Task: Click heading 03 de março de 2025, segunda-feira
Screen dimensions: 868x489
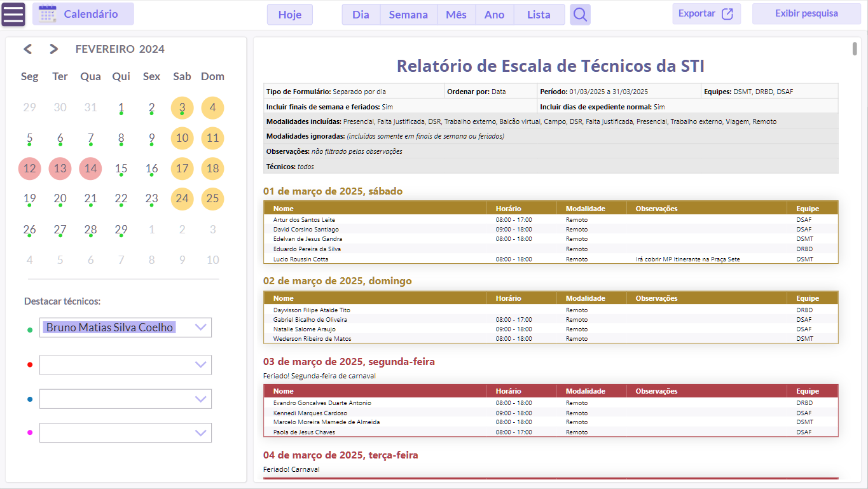Action: (349, 362)
